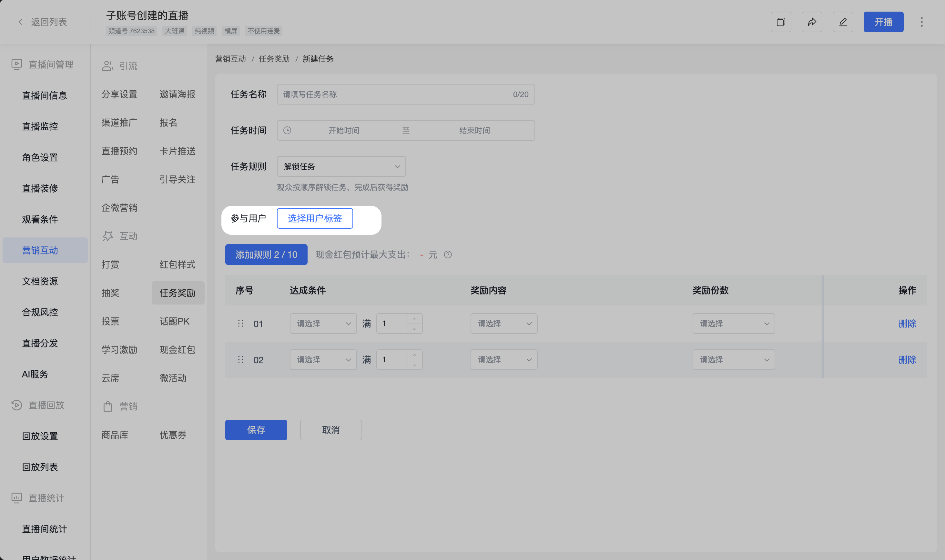945x560 pixels.
Task: Open 奖励内容 dropdown in rule 02
Action: (x=504, y=360)
